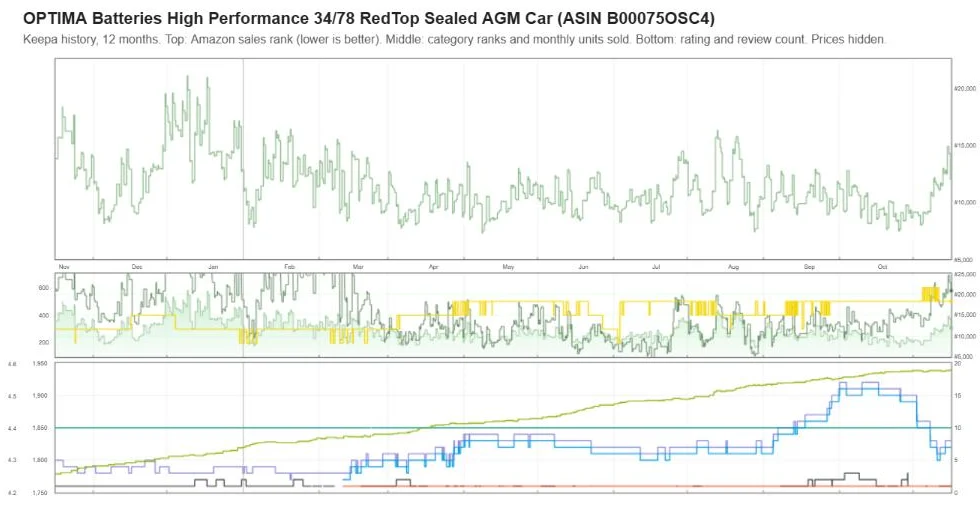The width and height of the screenshot is (980, 512).
Task: Click #15,000 on the sales rank chart axis
Action: 964,146
